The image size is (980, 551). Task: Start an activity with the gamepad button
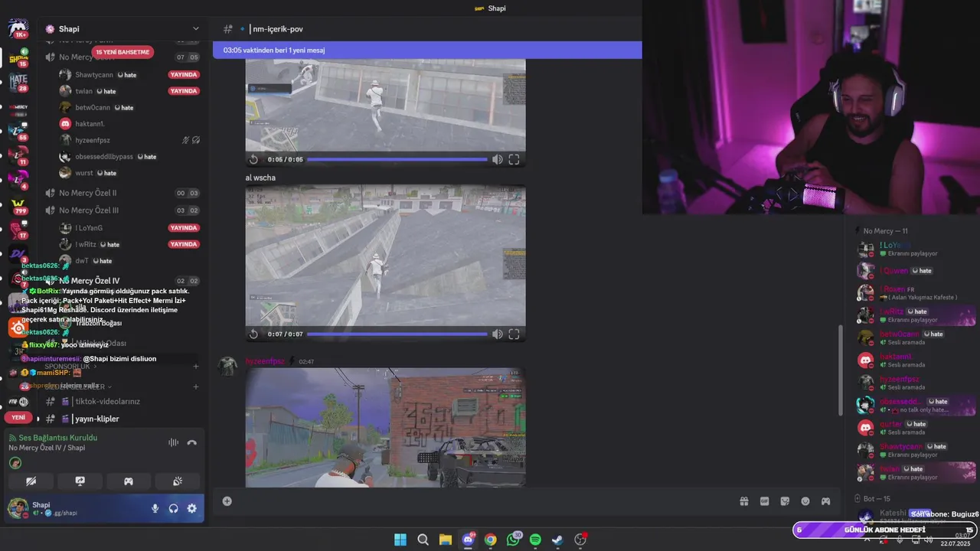(129, 481)
